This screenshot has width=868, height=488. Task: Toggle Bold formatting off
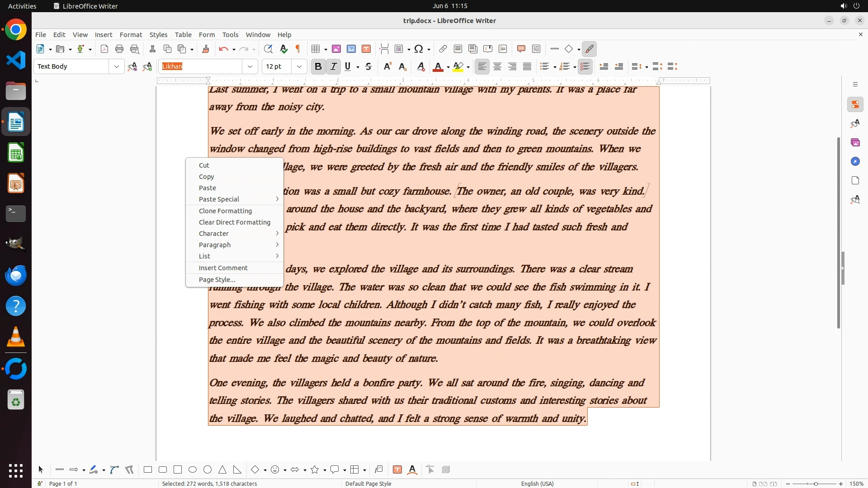pyautogui.click(x=318, y=66)
